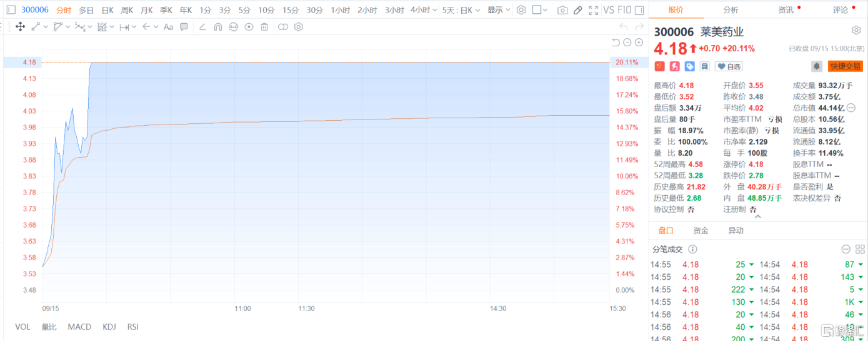Click the 快捷交易 quick trade button
This screenshot has height=341, width=868.
coord(845,66)
